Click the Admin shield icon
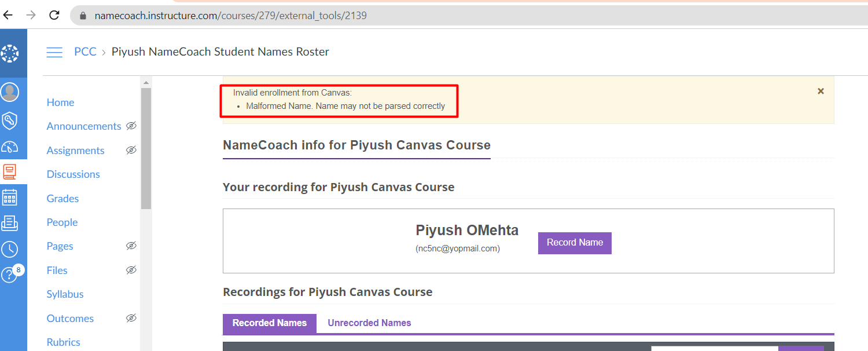Viewport: 868px width, 351px height. point(10,120)
